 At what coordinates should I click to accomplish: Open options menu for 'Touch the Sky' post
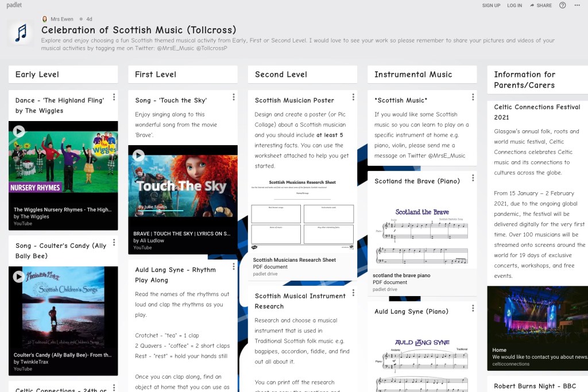coord(233,97)
